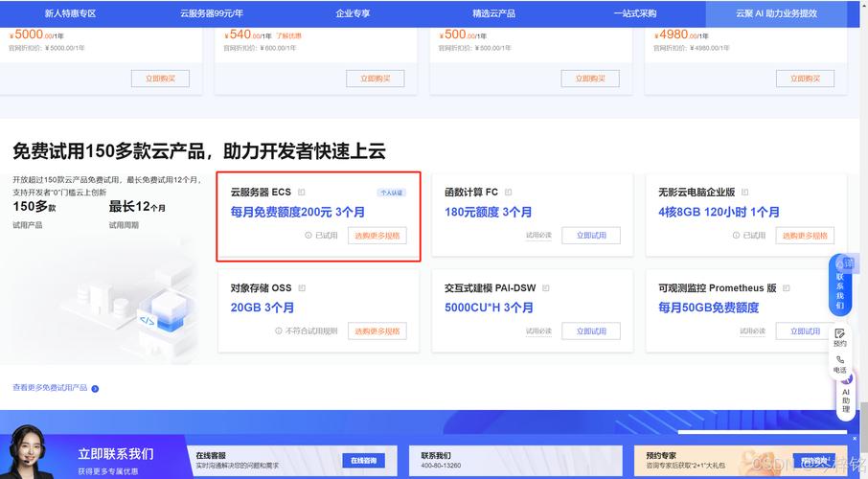This screenshot has width=868, height=479.
Task: Click the 最长12个月 trial period text
Action: point(137,207)
